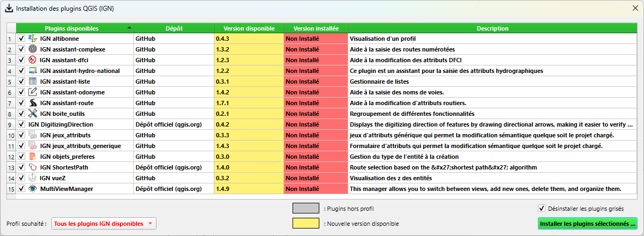Uncheck the IGN DigitizingDirection checkbox
Viewport: 644px width, 236px height.
[21, 124]
